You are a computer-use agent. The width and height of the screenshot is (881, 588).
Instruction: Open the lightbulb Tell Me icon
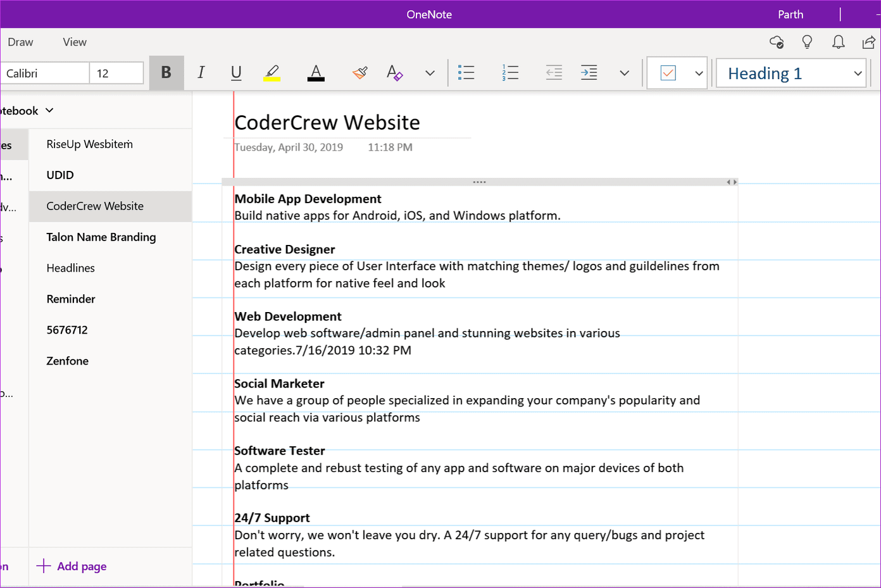point(807,42)
